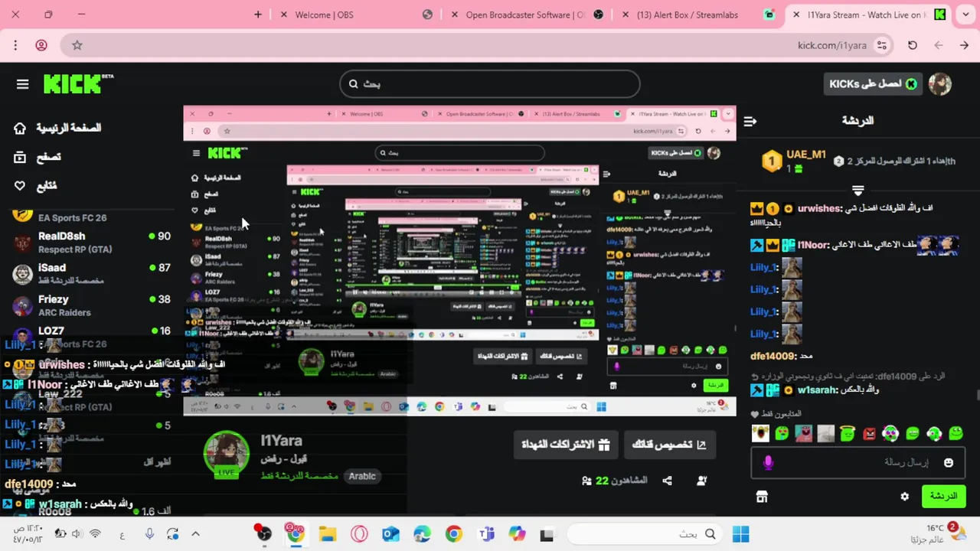Select the green halo emote

tap(847, 434)
